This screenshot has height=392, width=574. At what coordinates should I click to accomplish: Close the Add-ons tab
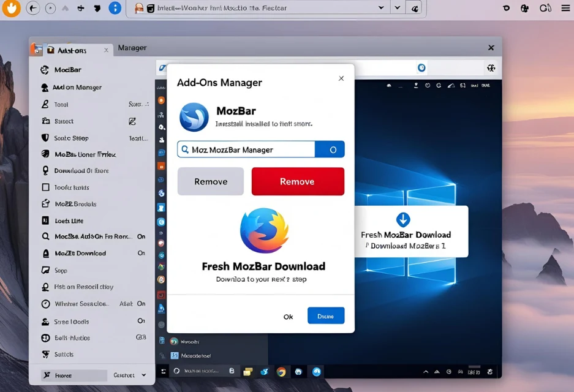tap(106, 50)
